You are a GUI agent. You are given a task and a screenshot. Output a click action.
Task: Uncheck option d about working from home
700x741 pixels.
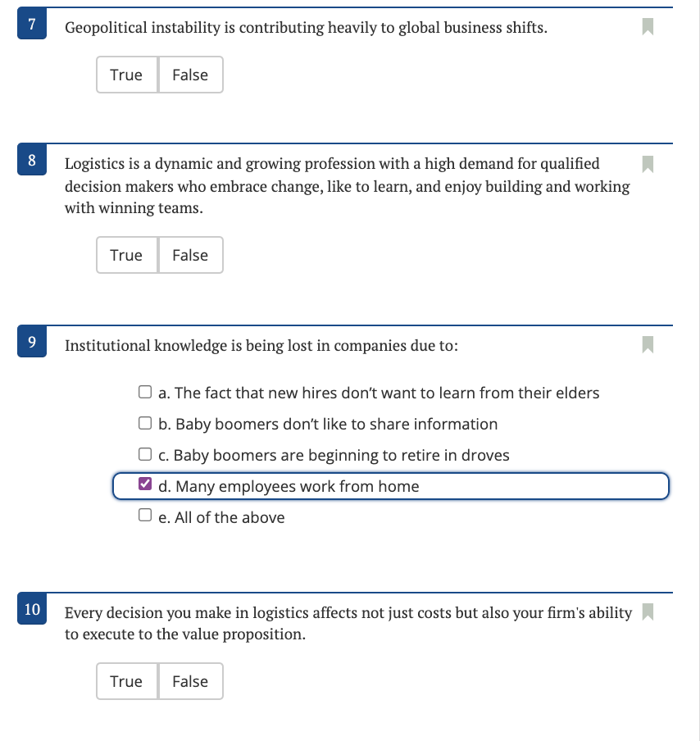pyautogui.click(x=145, y=485)
